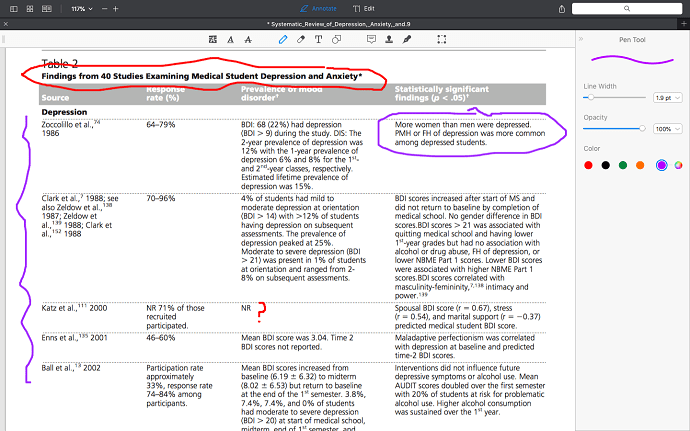Select the content selection marquee tool
690x431 pixels.
click(442, 40)
